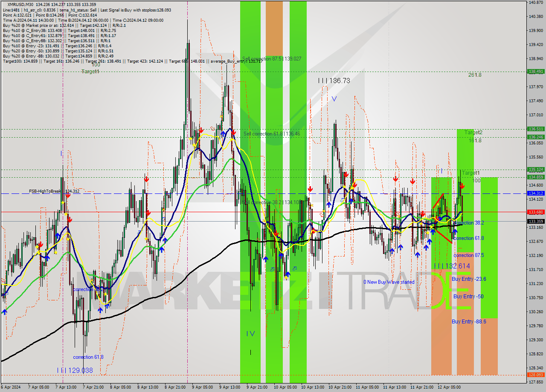Screen dimensions: 546x392
Task: Click the green 138.491 price tag
Action: (536, 72)
